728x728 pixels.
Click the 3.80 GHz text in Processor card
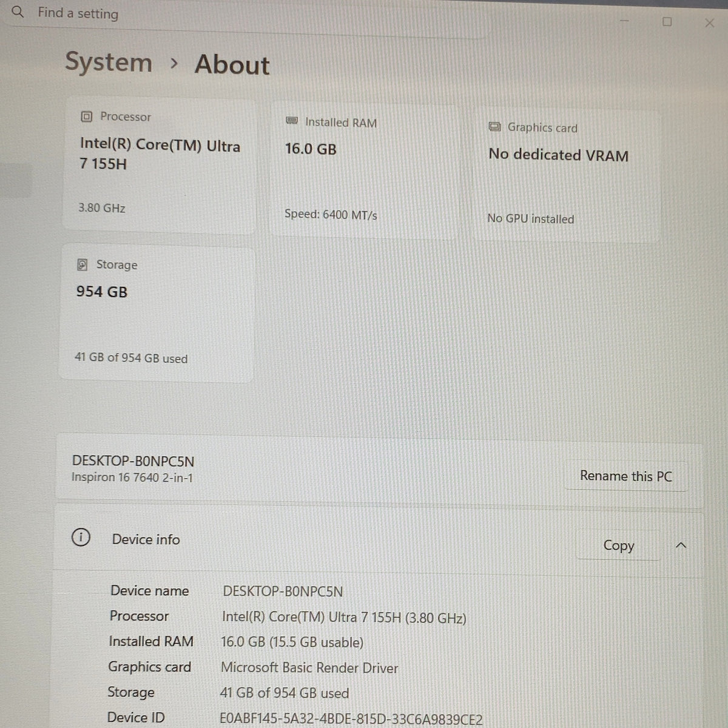point(101,208)
